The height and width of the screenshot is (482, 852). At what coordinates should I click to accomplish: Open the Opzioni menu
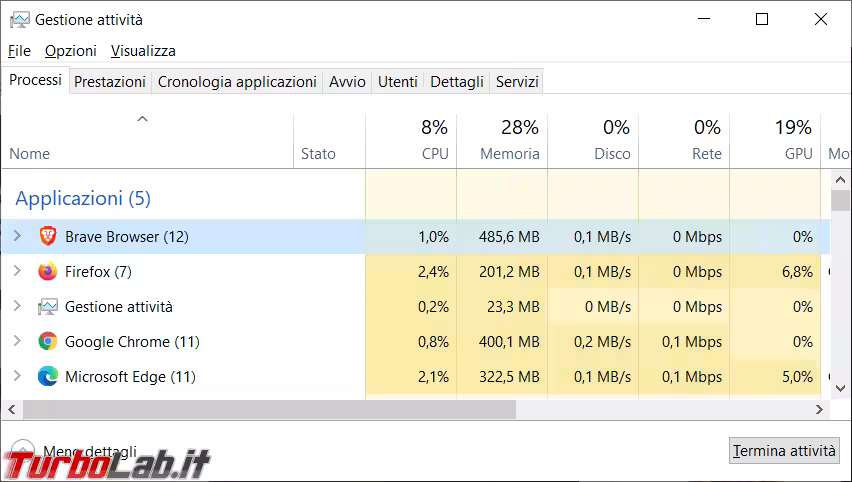click(71, 51)
